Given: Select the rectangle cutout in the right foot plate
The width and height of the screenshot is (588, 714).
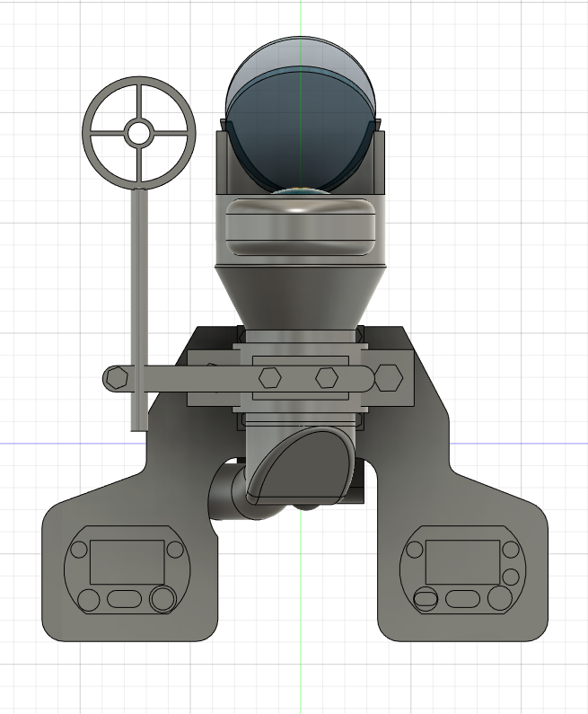Looking at the screenshot, I should pyautogui.click(x=462, y=562).
